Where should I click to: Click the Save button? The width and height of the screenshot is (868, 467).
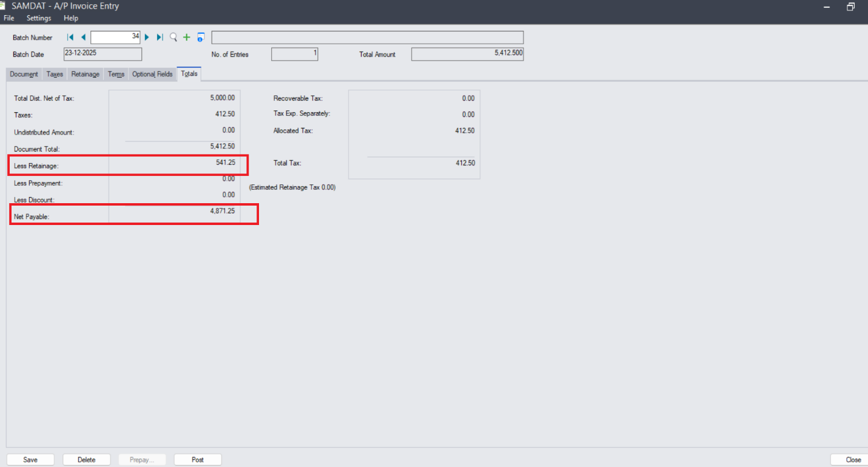click(30, 460)
